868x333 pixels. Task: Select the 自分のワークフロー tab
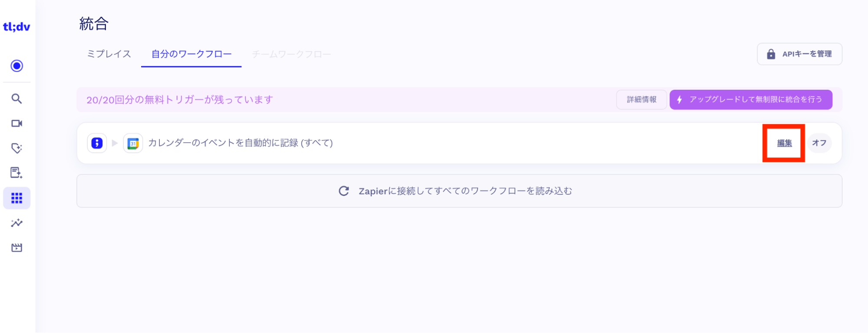coord(191,54)
